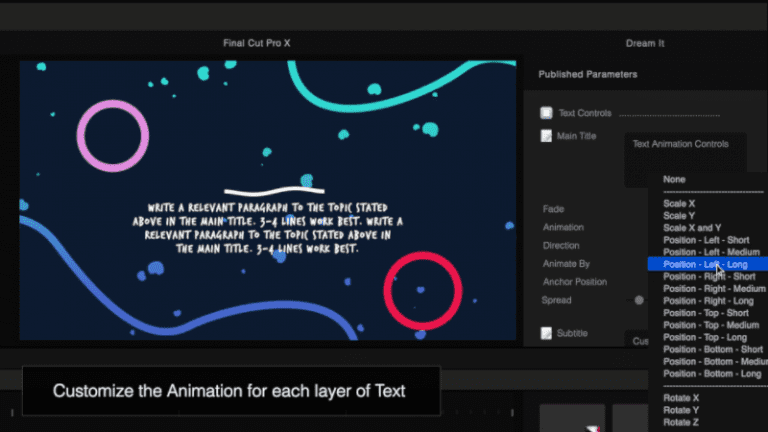Choose Scale Y animation option
768x432 pixels.
coord(679,216)
